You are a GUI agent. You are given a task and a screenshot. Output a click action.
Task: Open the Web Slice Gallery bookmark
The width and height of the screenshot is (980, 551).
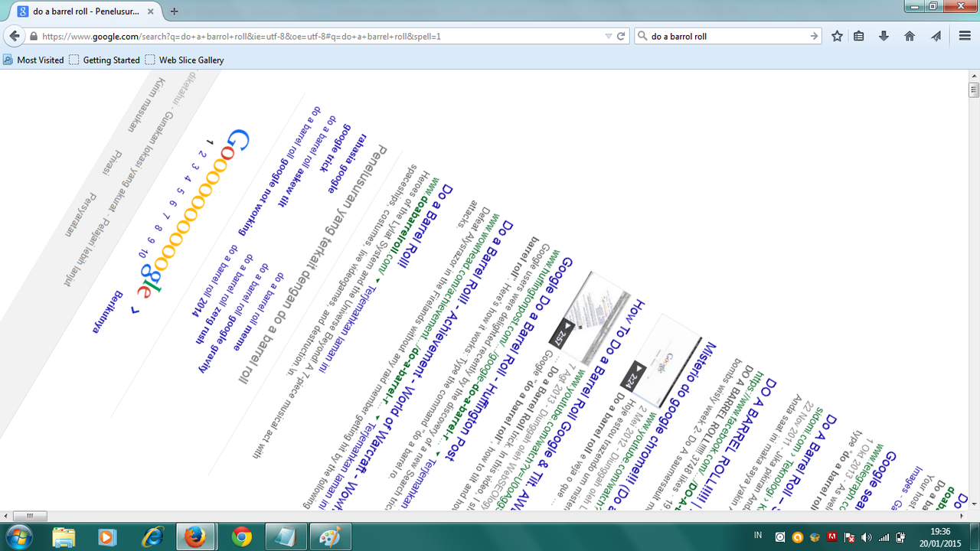(185, 60)
